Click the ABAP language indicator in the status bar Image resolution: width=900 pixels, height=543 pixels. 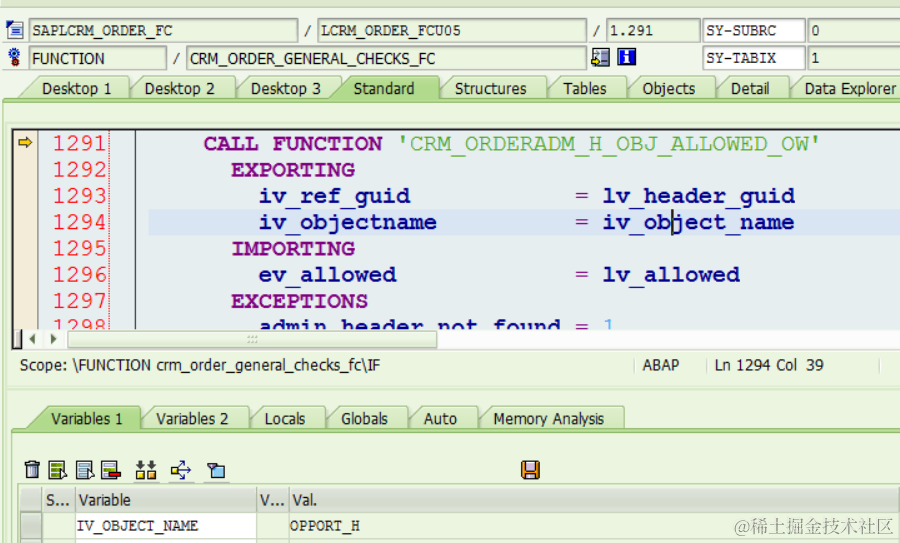coord(661,365)
